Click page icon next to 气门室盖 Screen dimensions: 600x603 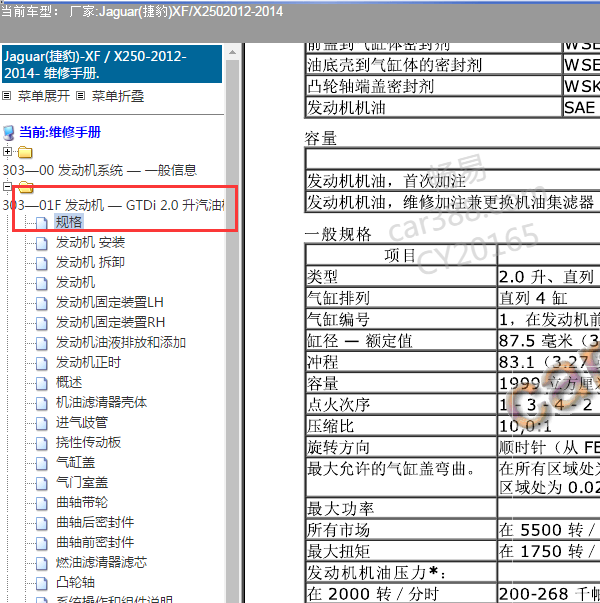(42, 483)
